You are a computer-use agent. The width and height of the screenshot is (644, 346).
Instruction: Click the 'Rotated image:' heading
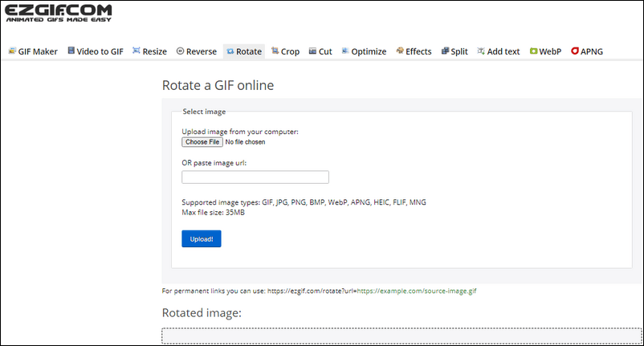(202, 313)
